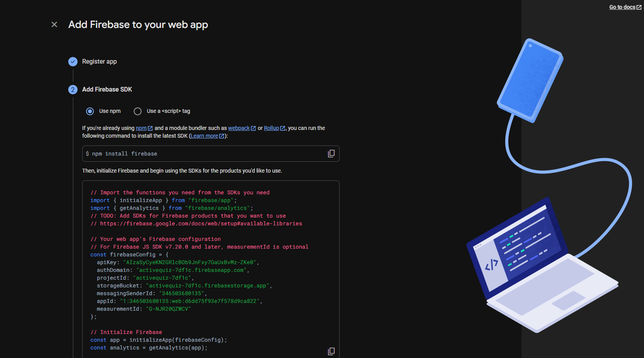Copy the Firebase config code snippet
Image resolution: width=644 pixels, height=358 pixels.
pos(331,351)
